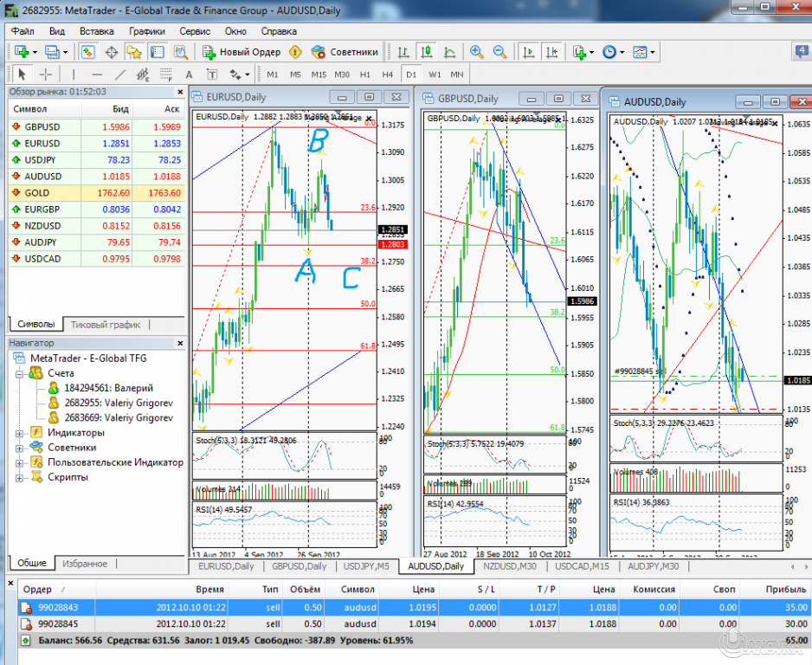The image size is (812, 665).
Task: Select the vertical line drawing tool
Action: 74,74
